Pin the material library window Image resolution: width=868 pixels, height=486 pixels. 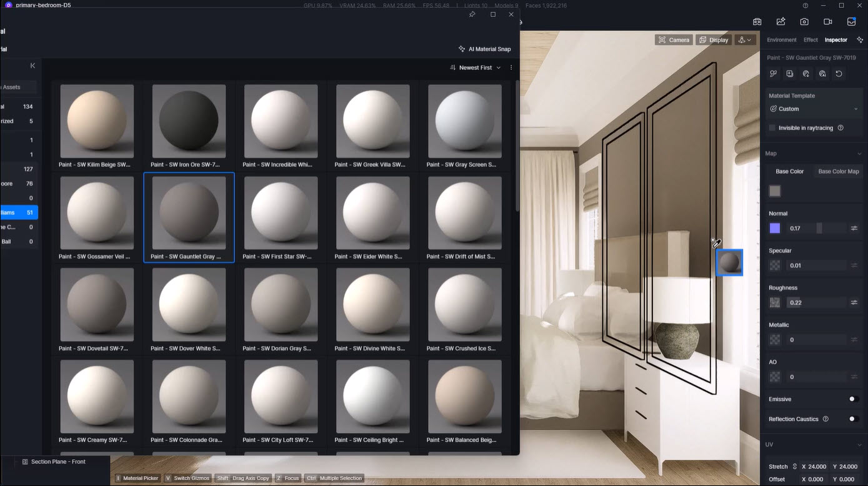point(472,14)
